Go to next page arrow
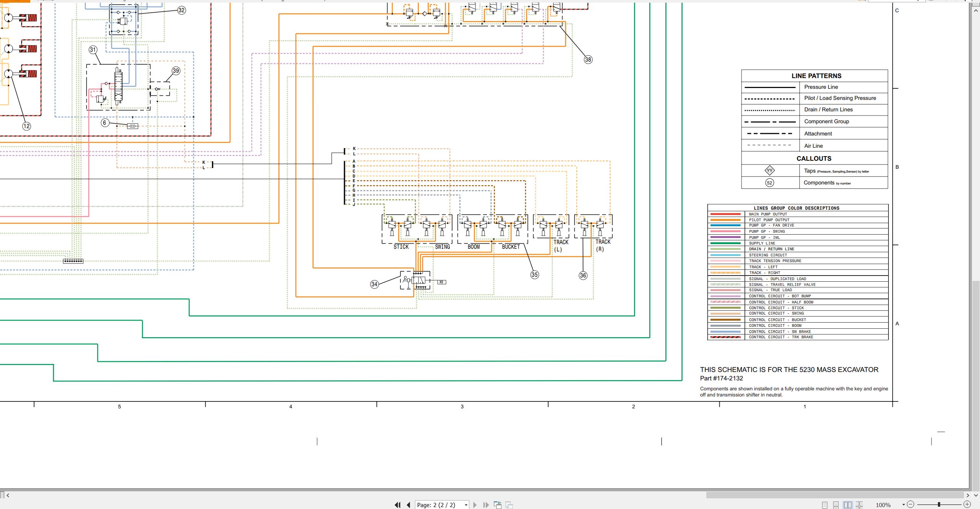This screenshot has width=980, height=509. [475, 505]
